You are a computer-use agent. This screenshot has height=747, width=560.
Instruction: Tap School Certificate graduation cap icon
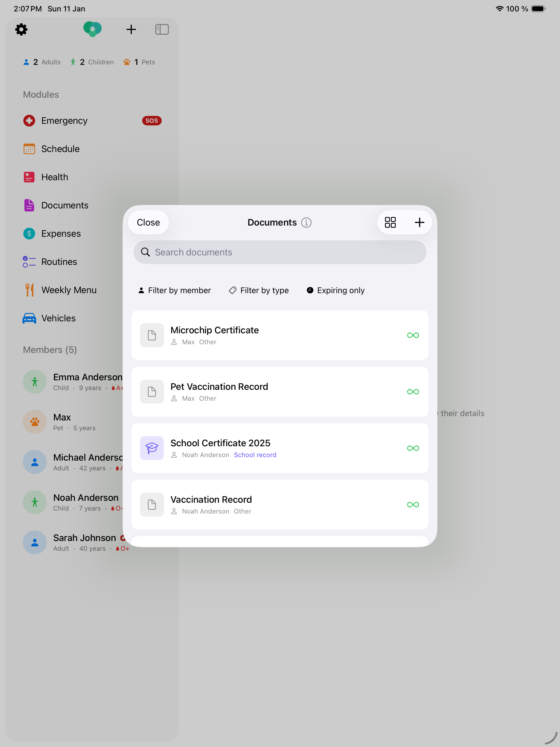152,448
